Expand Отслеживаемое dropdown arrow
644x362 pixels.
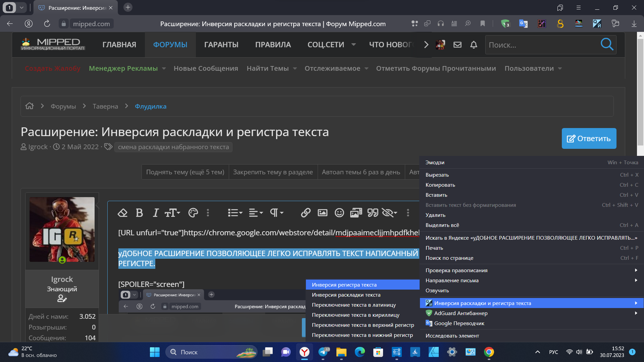click(x=366, y=68)
